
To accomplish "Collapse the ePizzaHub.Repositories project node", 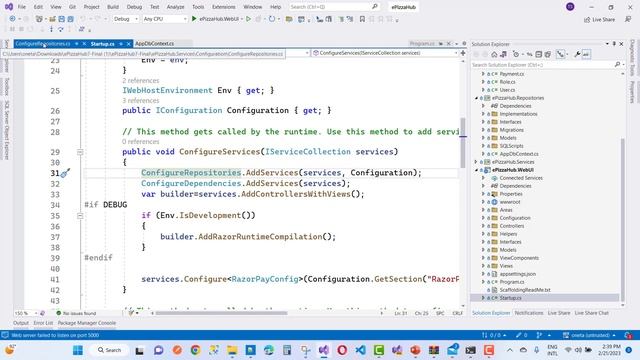I will (x=476, y=98).
